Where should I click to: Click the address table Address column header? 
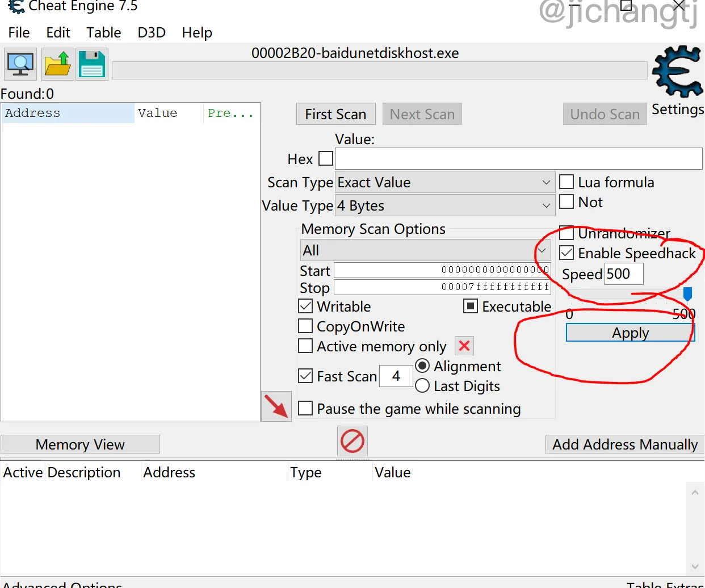[x=214, y=472]
